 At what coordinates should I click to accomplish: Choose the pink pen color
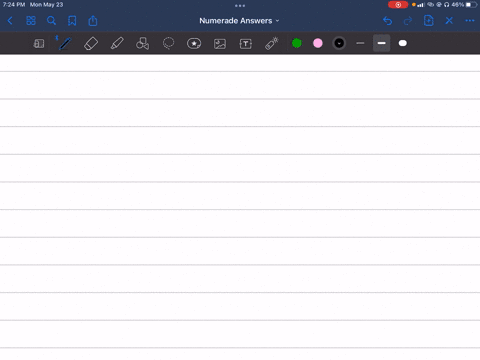pos(318,43)
